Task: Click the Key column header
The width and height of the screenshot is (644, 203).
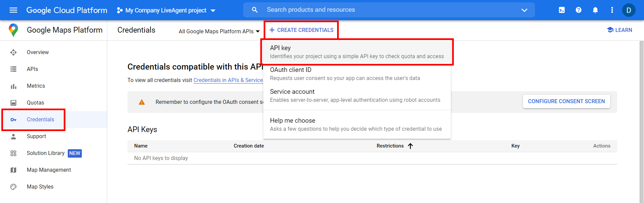Action: [516, 146]
